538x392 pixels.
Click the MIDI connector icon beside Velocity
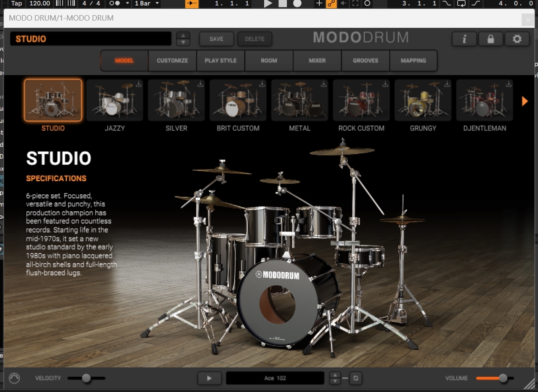pyautogui.click(x=14, y=378)
